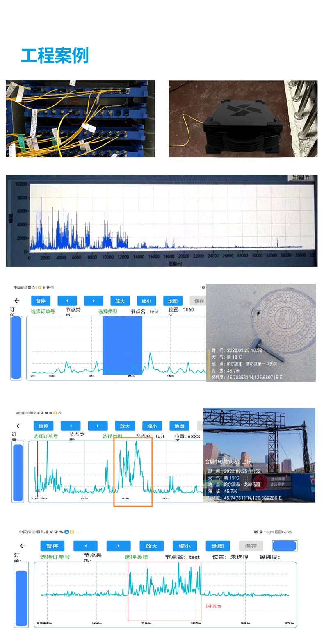
Task: Click grey 保存 button in 1400m chart screen
Action: coord(251,546)
